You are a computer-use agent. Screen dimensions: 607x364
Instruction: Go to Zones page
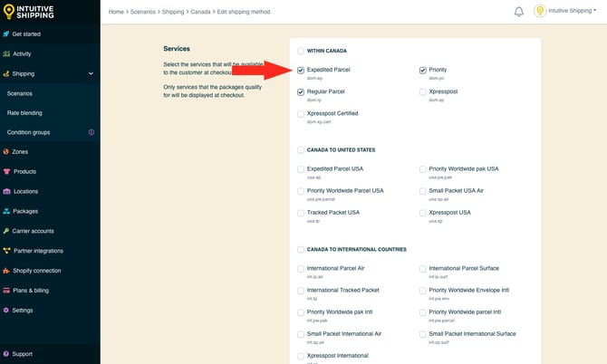pyautogui.click(x=20, y=151)
